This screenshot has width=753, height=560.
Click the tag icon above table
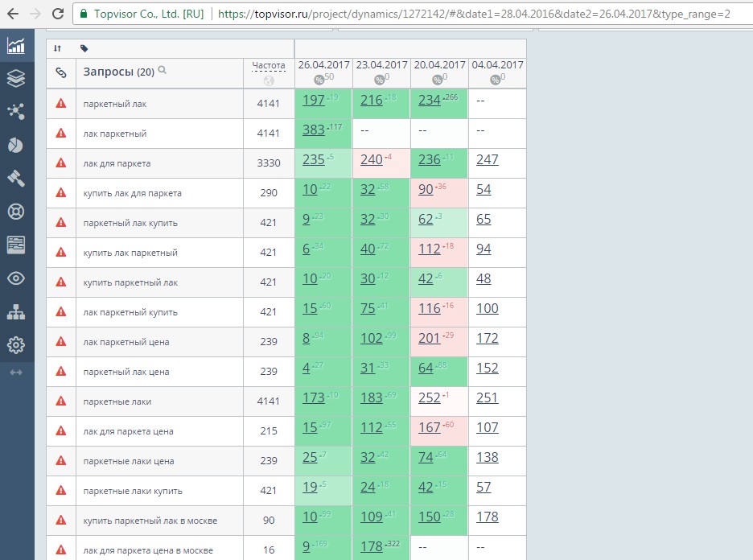[84, 48]
